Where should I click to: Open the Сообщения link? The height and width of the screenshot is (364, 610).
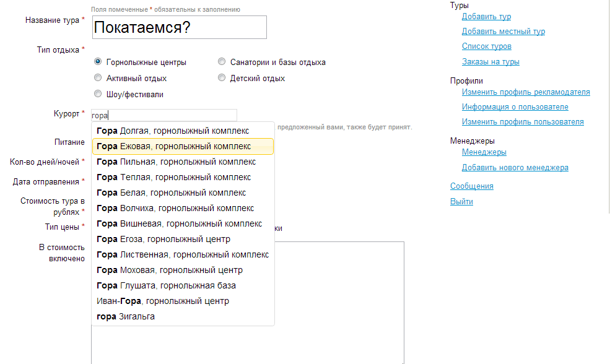pos(471,186)
